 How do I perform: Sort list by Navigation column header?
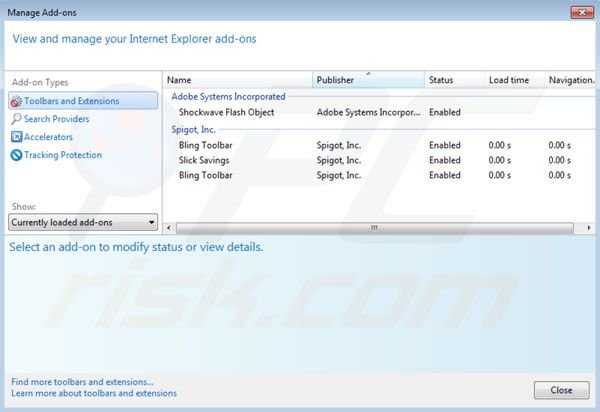(x=570, y=80)
